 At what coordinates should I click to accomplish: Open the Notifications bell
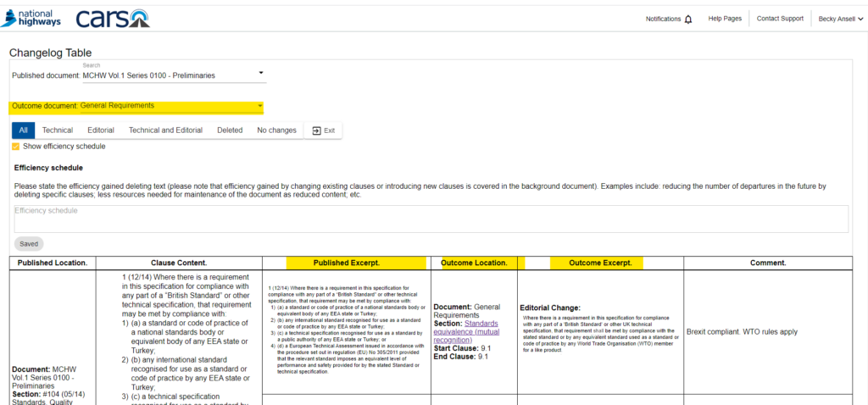click(687, 19)
